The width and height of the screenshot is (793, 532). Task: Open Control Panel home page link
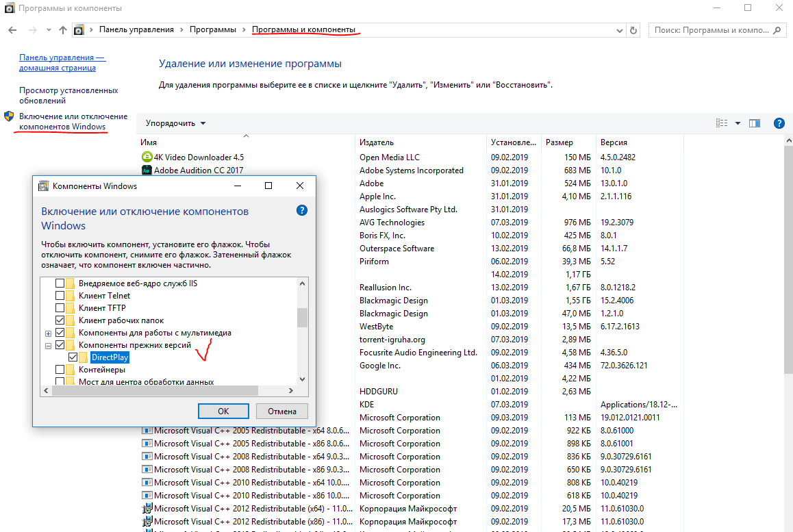point(62,62)
